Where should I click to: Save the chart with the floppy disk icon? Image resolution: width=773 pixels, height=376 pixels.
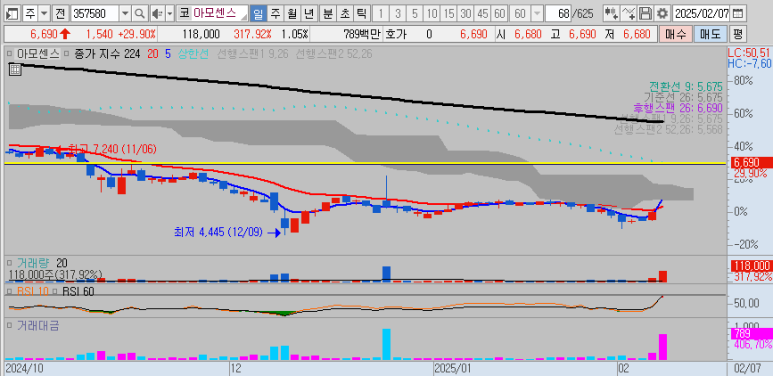pos(645,13)
